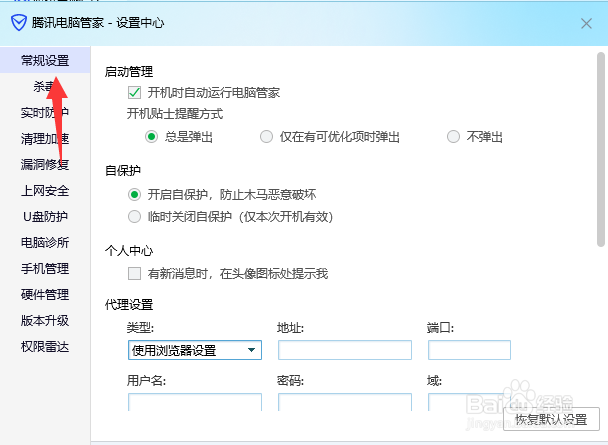
Task: Select 开启自保护 radio option
Action: 135,194
